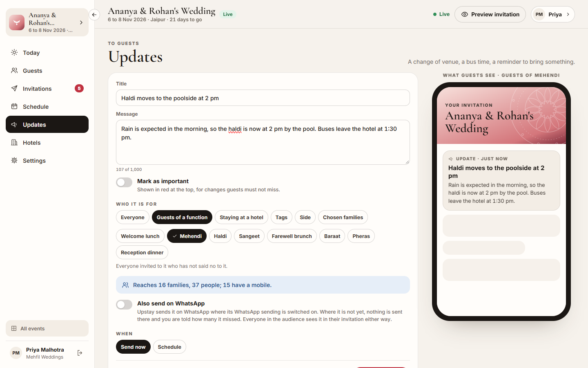The height and width of the screenshot is (368, 588).
Task: Click the wedding event logo icon
Action: click(x=17, y=22)
